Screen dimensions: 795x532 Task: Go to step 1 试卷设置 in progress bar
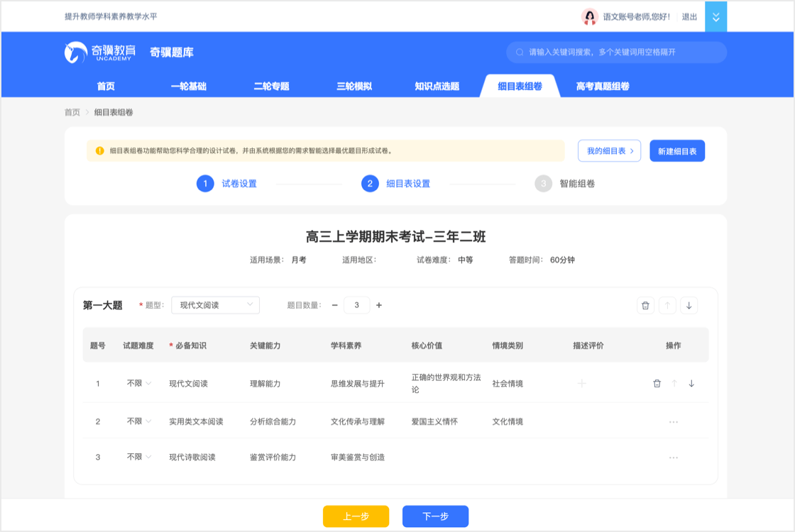coord(227,184)
